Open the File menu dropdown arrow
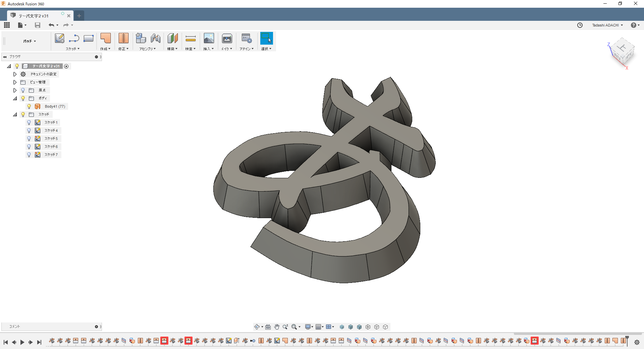This screenshot has height=349, width=644. (x=25, y=25)
